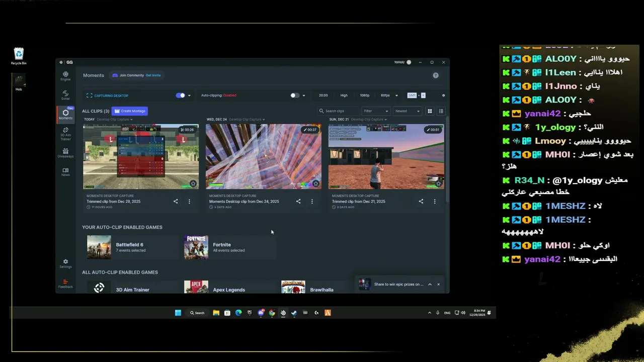Open the Feedback sidebar item
This screenshot has height=362, width=644.
[x=65, y=284]
